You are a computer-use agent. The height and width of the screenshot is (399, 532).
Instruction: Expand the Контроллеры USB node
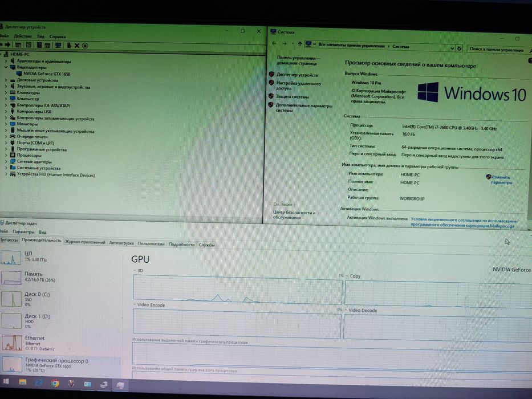pos(6,111)
